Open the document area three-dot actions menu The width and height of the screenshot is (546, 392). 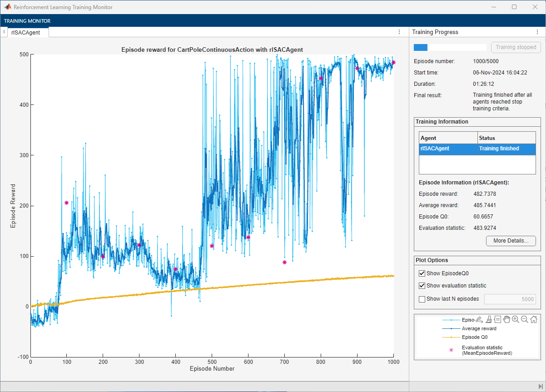[x=399, y=32]
